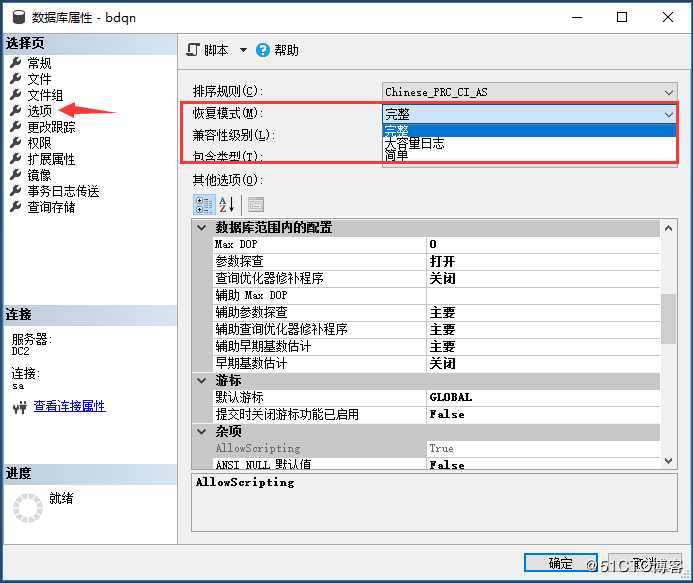This screenshot has width=693, height=583.
Task: Choose 大容量日志 recovery model
Action: click(x=529, y=143)
